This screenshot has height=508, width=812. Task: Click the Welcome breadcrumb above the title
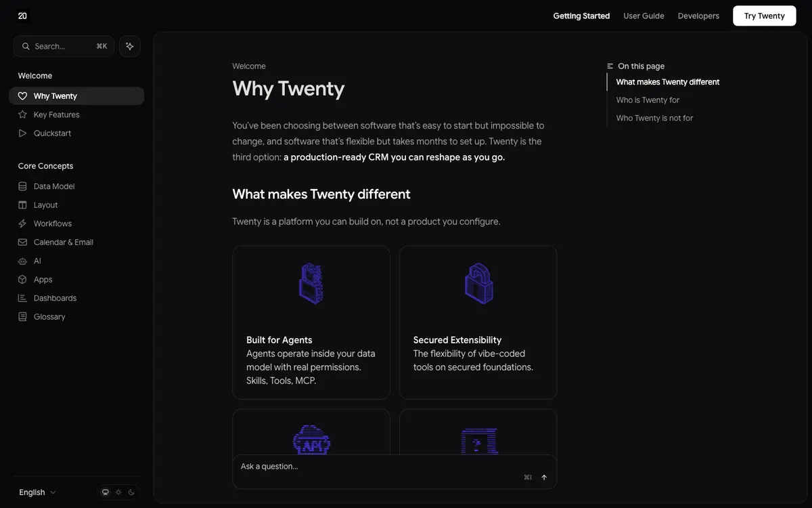coord(249,66)
